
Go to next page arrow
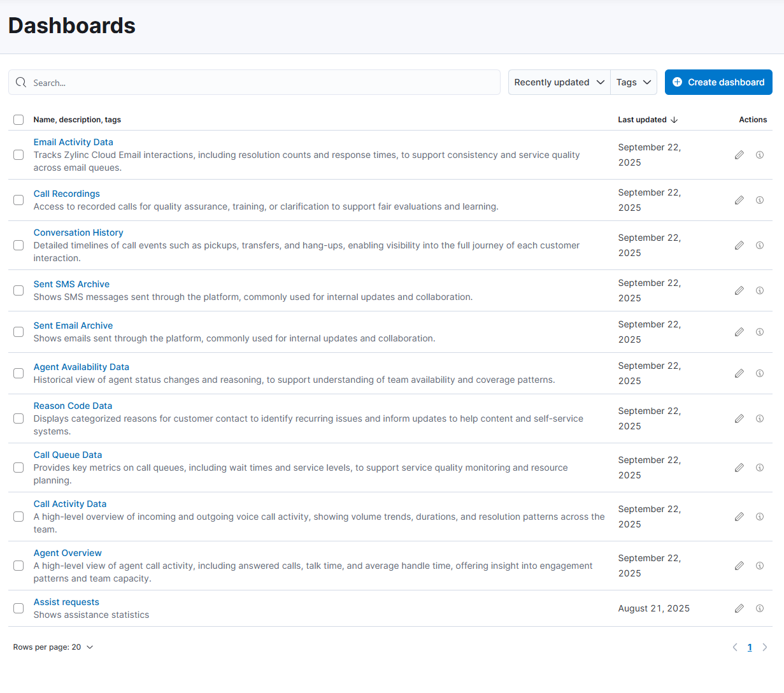pyautogui.click(x=765, y=647)
